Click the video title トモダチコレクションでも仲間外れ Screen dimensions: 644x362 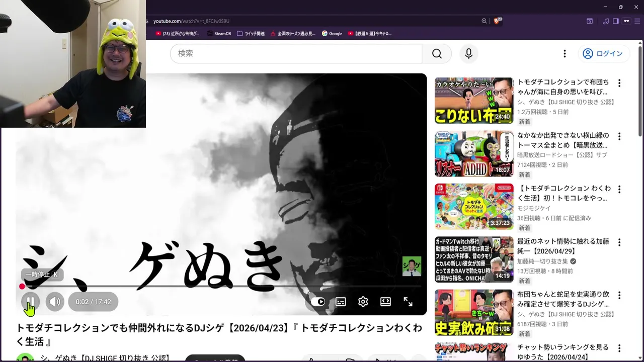[x=219, y=335]
